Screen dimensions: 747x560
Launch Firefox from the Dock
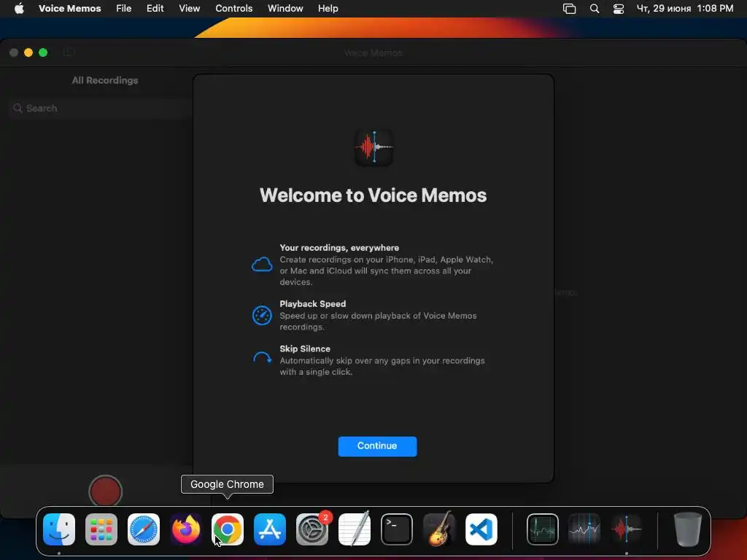point(186,529)
